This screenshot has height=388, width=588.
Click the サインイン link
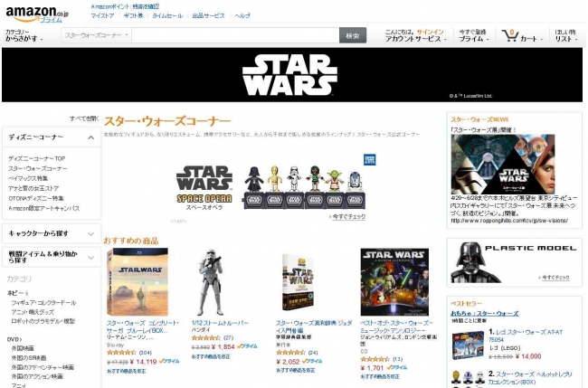pos(430,32)
